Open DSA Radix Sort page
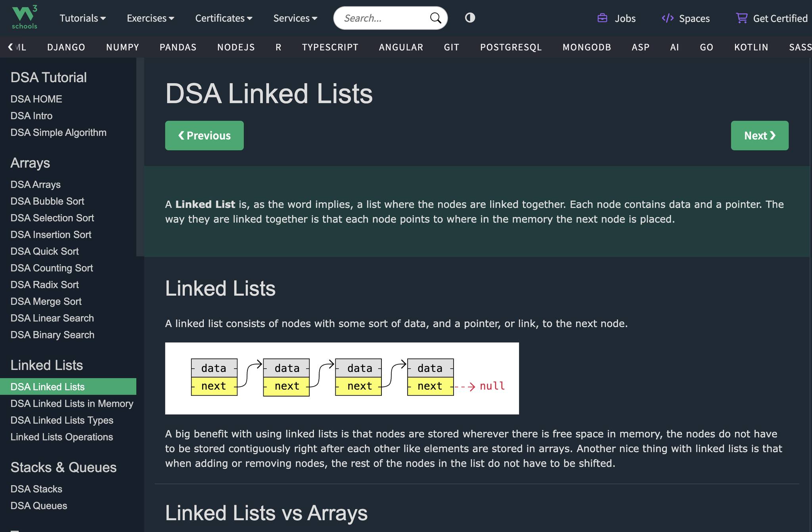 point(44,284)
